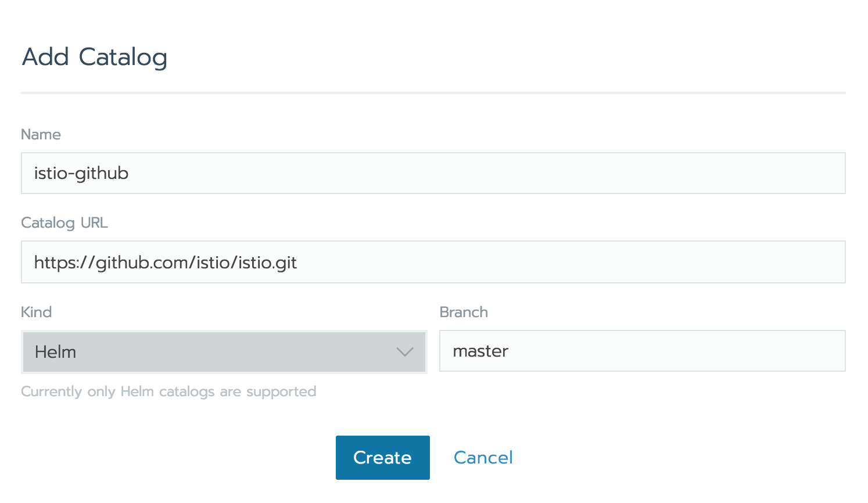Select the Helm text in the Kind selector
The height and width of the screenshot is (503, 868).
click(x=55, y=352)
